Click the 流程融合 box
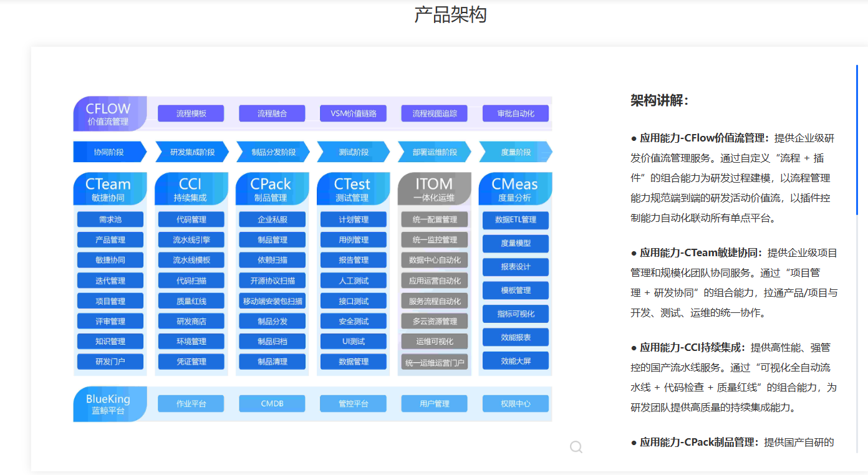This screenshot has width=868, height=475. click(x=272, y=113)
